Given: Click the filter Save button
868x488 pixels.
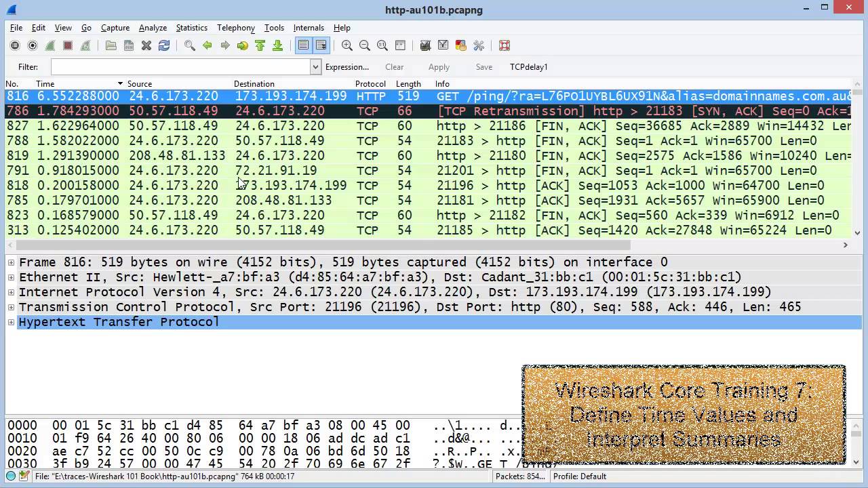Looking at the screenshot, I should pos(484,67).
